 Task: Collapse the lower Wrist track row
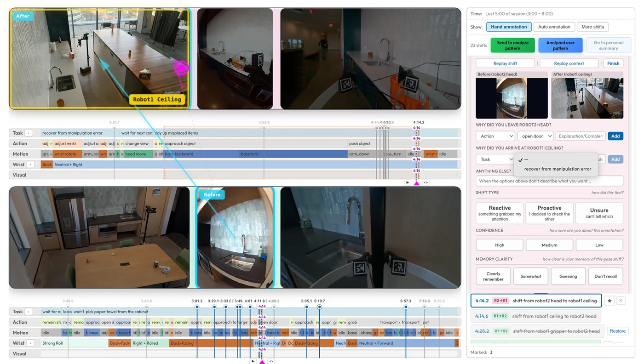[30, 343]
